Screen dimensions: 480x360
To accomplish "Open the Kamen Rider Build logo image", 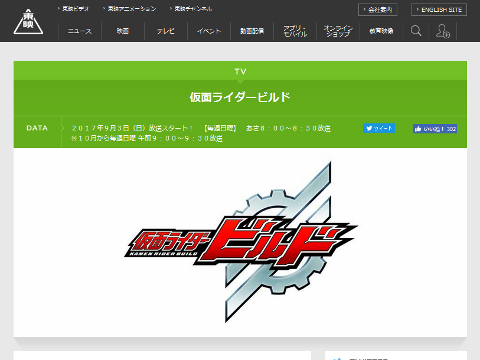I will pos(241,242).
